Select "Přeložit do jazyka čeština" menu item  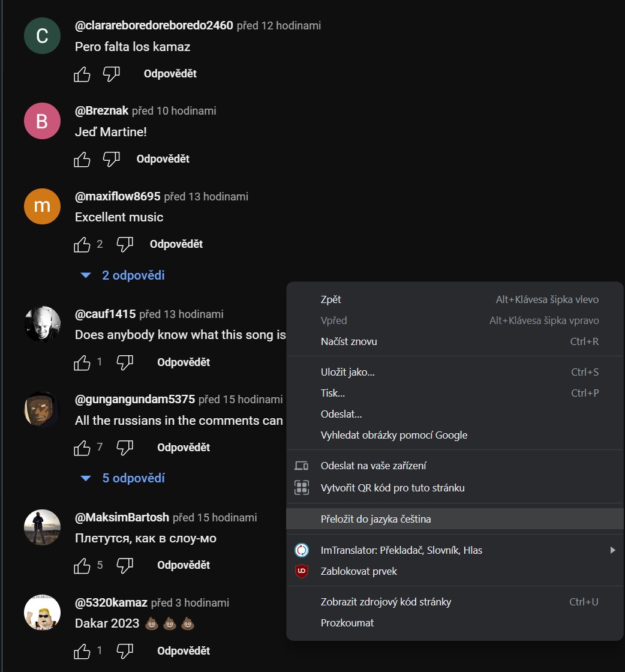point(375,519)
